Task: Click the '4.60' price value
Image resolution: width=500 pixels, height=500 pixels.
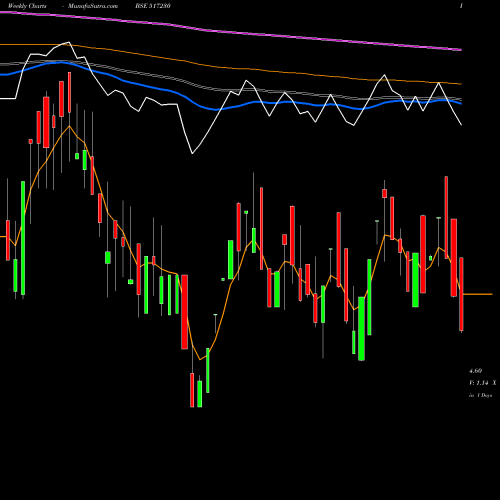Action: (475, 371)
